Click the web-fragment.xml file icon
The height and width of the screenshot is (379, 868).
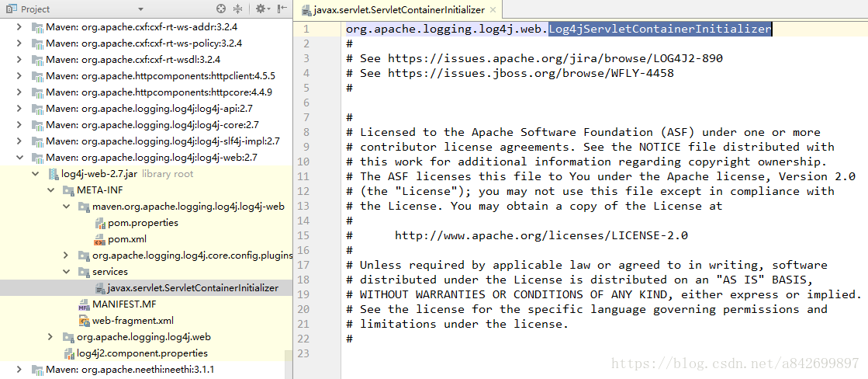84,321
